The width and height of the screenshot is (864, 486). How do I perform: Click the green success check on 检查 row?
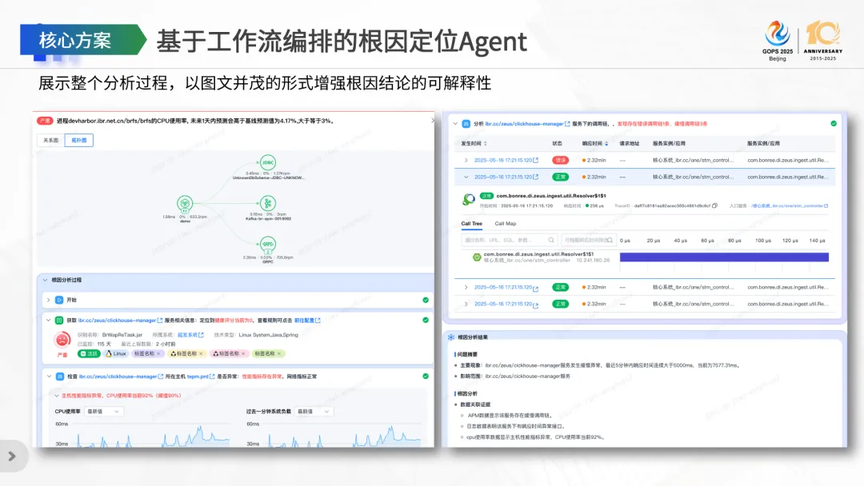point(425,376)
